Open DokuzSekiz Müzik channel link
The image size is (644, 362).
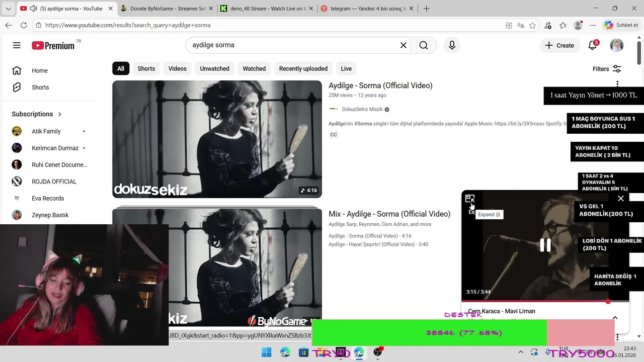click(x=362, y=109)
